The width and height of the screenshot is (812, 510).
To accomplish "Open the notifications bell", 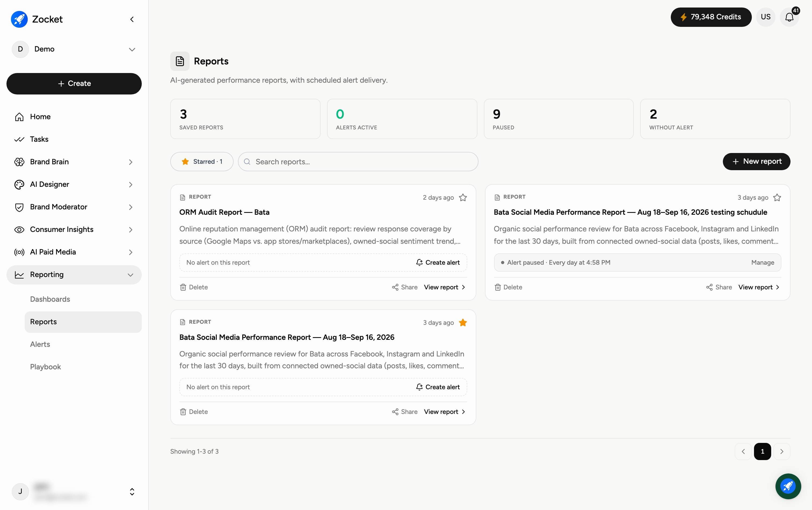I will pyautogui.click(x=789, y=17).
